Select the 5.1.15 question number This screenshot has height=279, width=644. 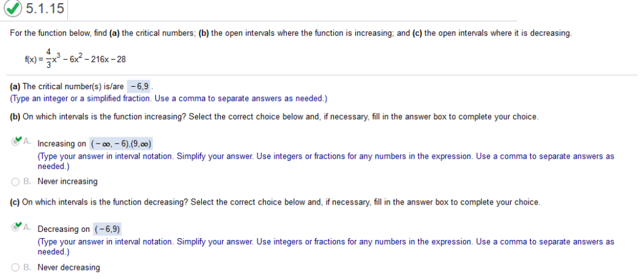tap(45, 8)
